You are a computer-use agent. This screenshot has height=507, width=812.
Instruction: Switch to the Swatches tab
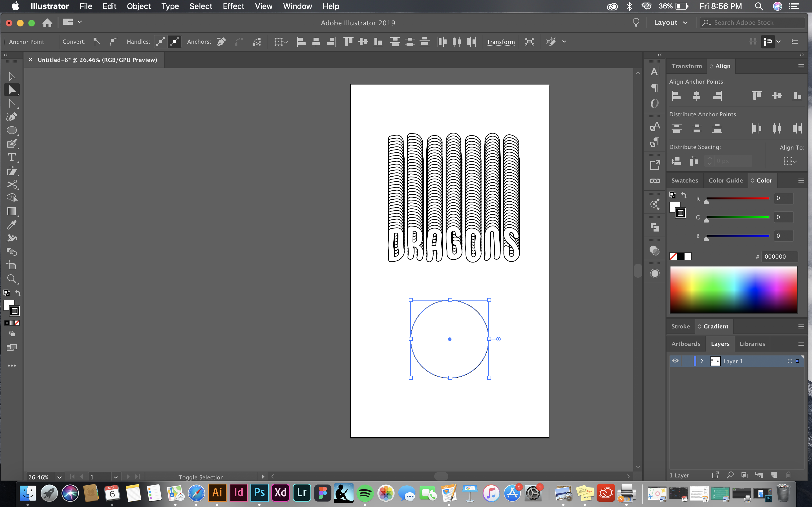tap(685, 180)
